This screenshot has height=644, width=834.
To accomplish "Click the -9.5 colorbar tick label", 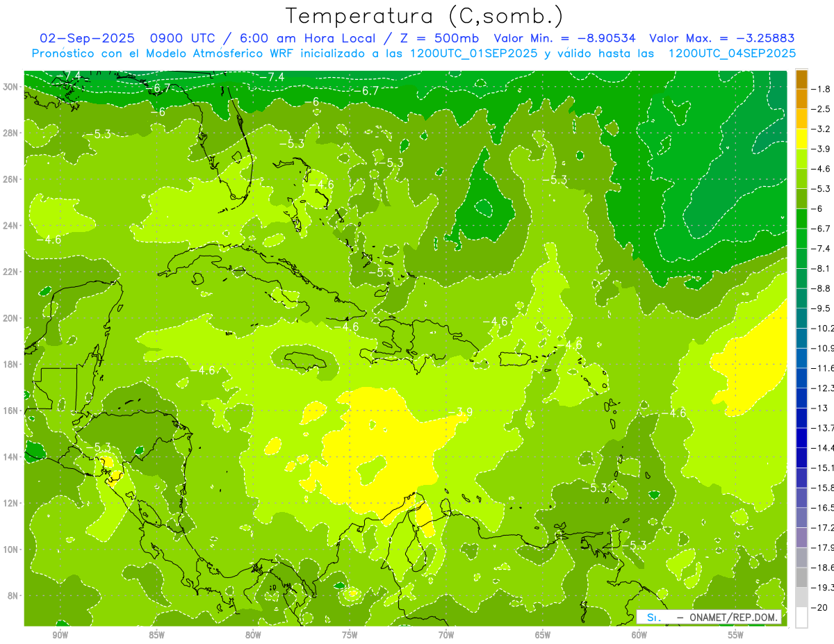I will pos(822,308).
